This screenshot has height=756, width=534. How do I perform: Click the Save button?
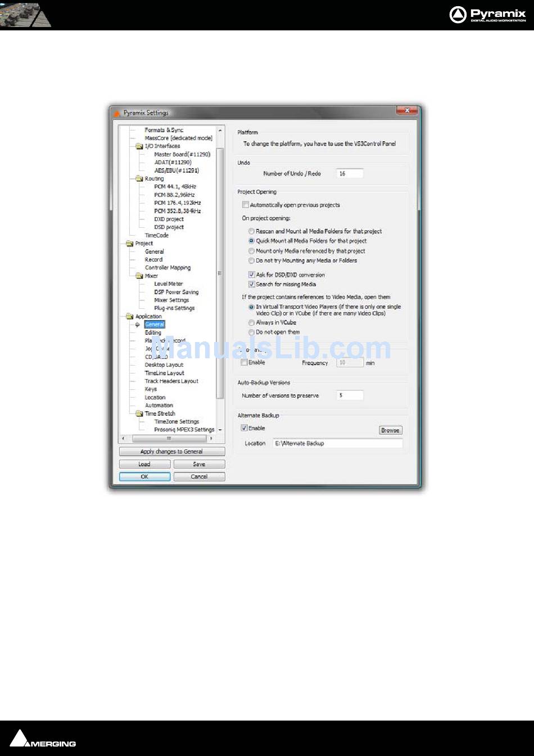point(199,464)
